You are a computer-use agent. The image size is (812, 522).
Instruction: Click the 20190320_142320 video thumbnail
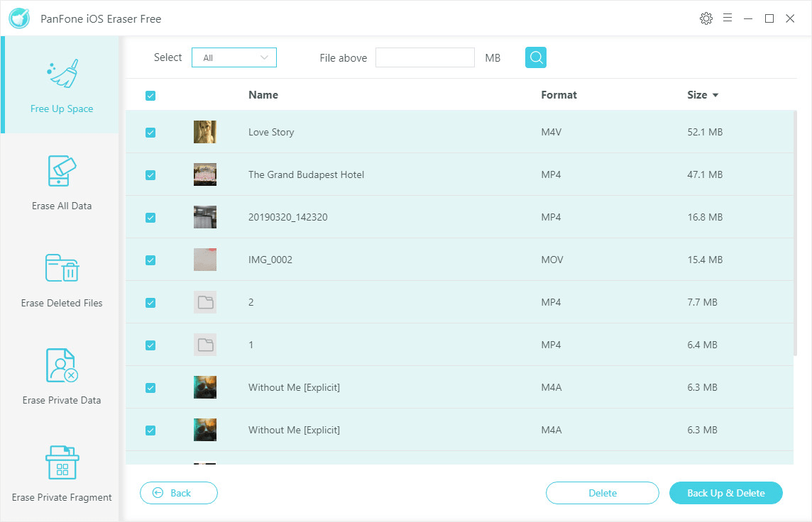point(205,217)
